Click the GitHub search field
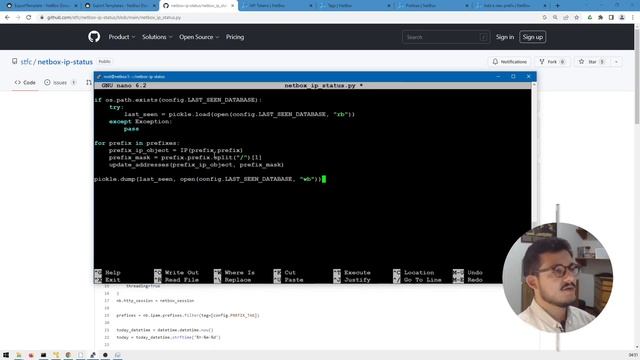 [x=445, y=37]
